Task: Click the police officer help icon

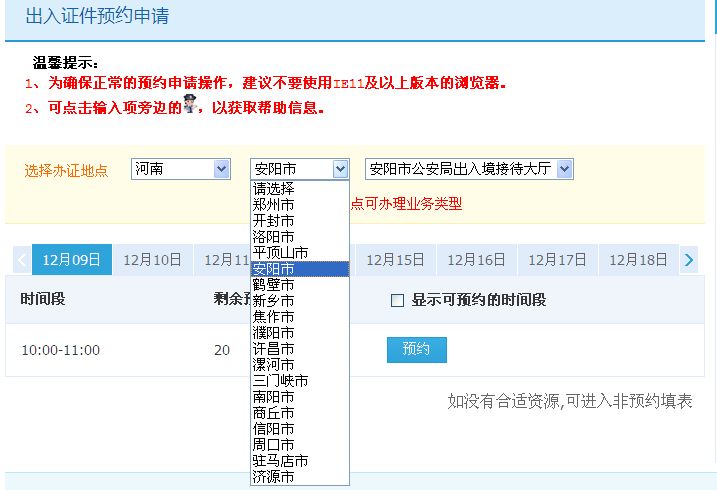Action: [x=189, y=106]
